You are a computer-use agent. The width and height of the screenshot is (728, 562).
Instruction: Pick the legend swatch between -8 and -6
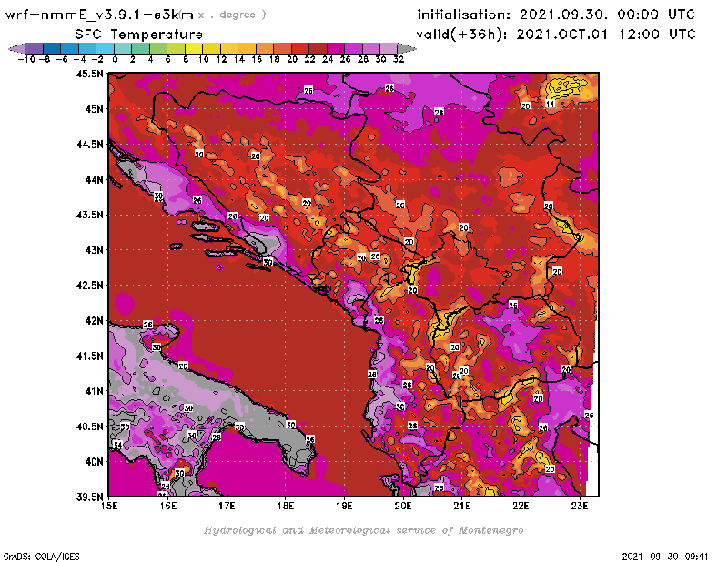pyautogui.click(x=52, y=48)
